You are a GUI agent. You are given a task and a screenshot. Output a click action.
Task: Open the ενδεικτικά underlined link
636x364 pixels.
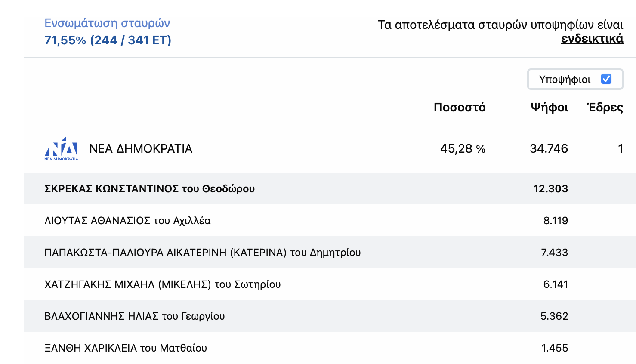pyautogui.click(x=592, y=39)
